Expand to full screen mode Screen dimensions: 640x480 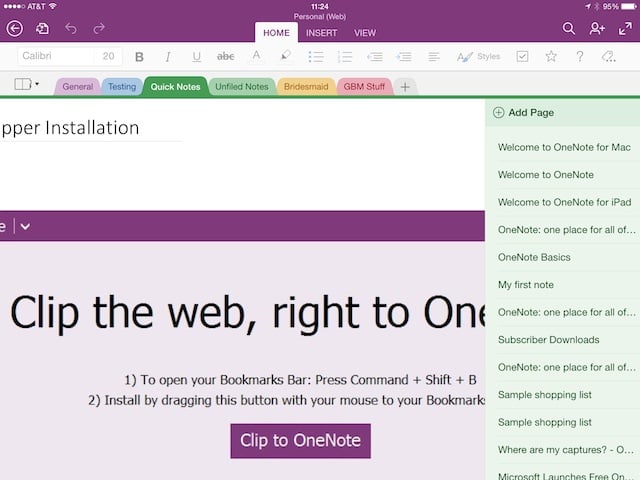[x=625, y=29]
